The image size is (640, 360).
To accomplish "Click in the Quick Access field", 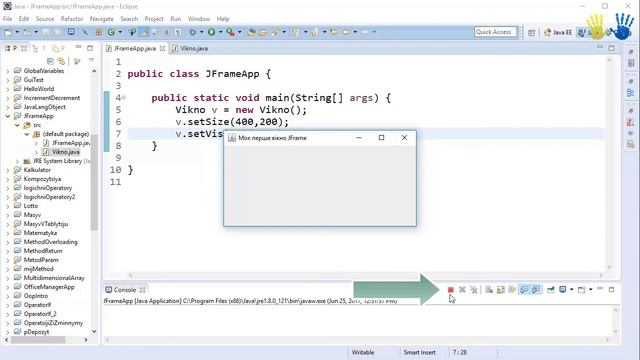I will [x=496, y=32].
